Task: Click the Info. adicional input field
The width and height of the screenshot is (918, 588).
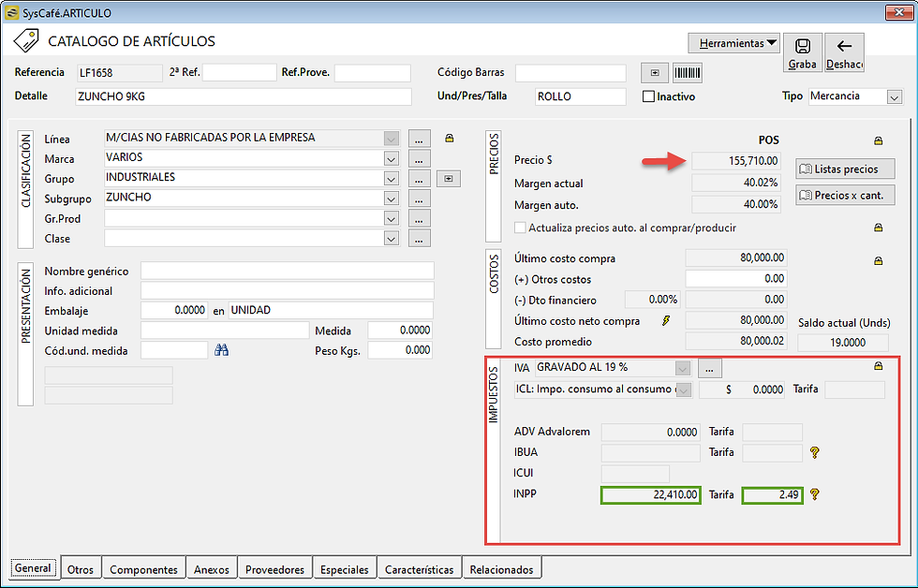Action: point(288,291)
